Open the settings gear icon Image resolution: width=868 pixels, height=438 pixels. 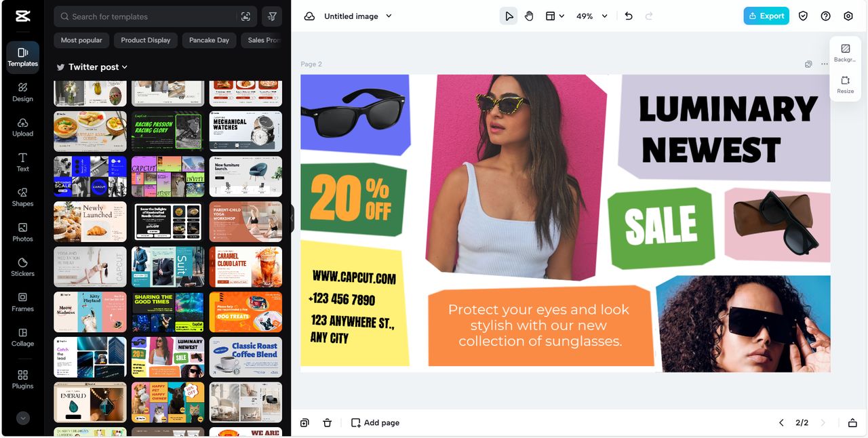pos(848,16)
